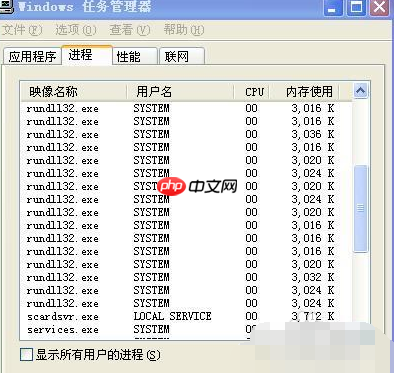Click the process list vertical scrollbar thumb

[361, 209]
